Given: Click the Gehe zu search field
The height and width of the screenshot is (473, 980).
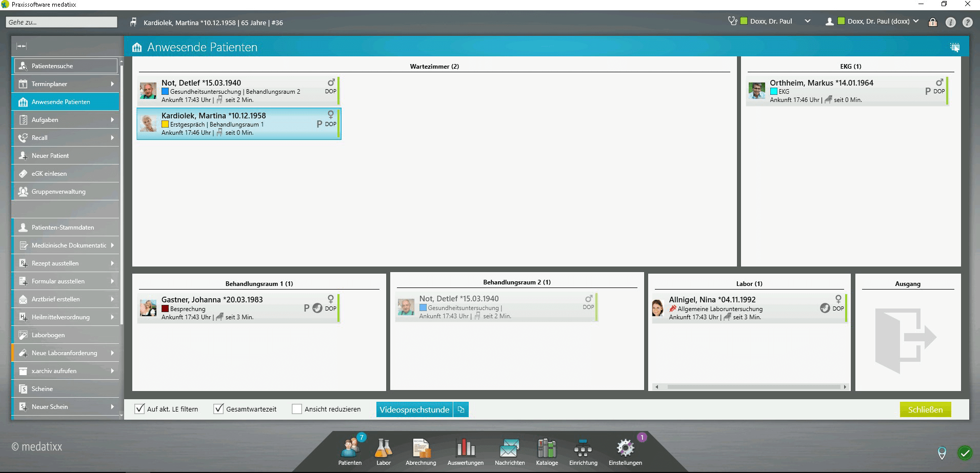Looking at the screenshot, I should coord(62,22).
